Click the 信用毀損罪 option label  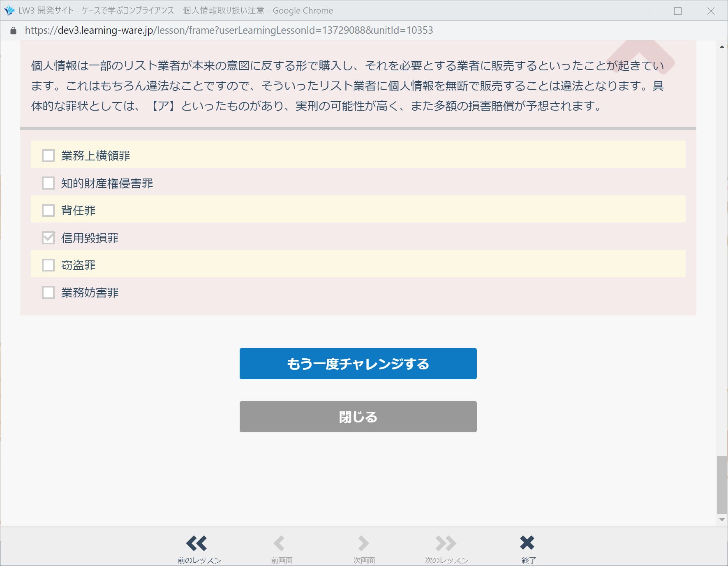(90, 238)
